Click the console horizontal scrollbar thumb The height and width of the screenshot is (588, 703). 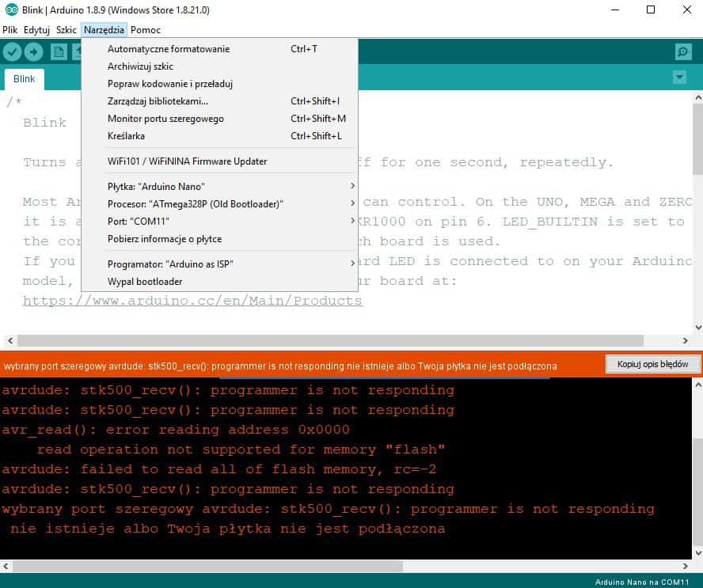(207, 566)
